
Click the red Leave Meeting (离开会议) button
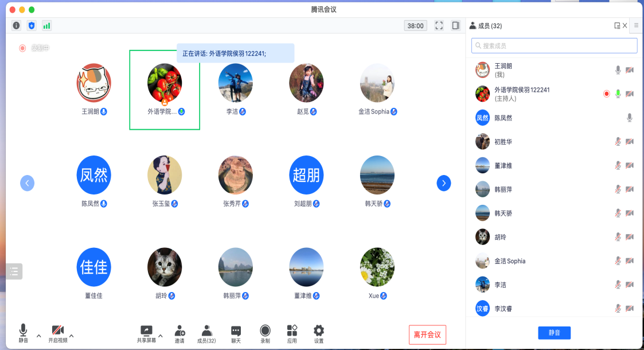pos(427,335)
